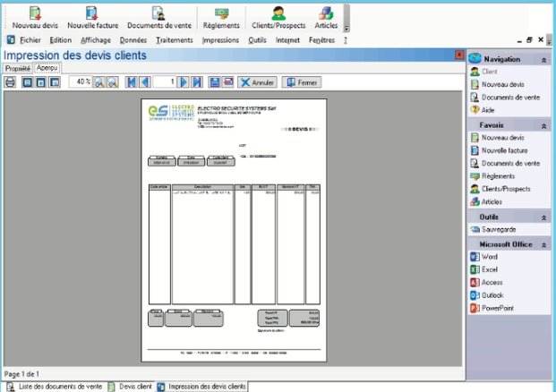Jump to the last preview page

coord(197,82)
